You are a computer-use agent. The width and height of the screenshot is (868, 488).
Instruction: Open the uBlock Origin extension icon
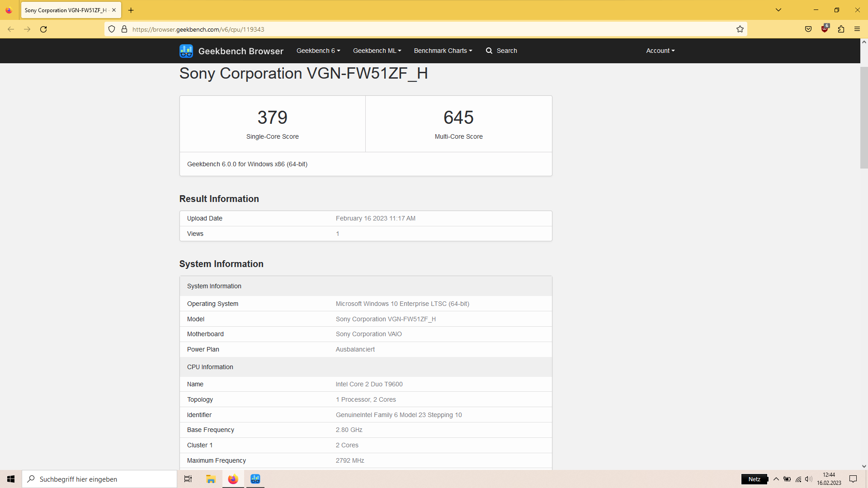coord(825,29)
